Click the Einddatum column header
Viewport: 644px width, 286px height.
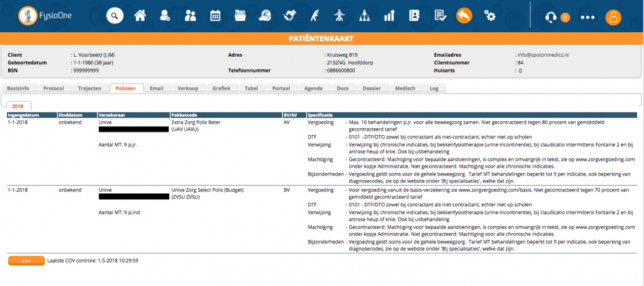click(x=77, y=116)
